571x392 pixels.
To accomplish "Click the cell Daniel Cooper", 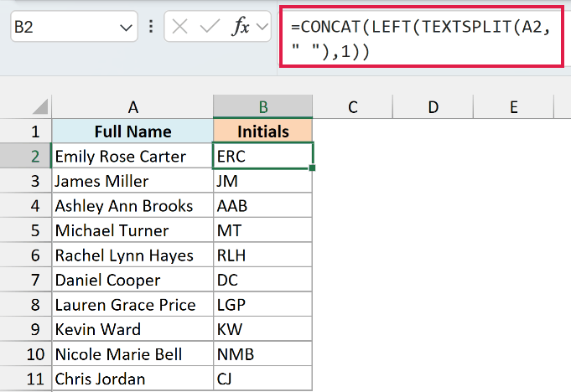I will pos(132,280).
